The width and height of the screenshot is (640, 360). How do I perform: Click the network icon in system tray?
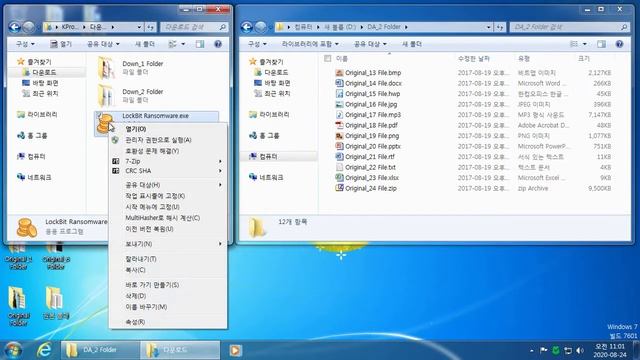(568, 351)
